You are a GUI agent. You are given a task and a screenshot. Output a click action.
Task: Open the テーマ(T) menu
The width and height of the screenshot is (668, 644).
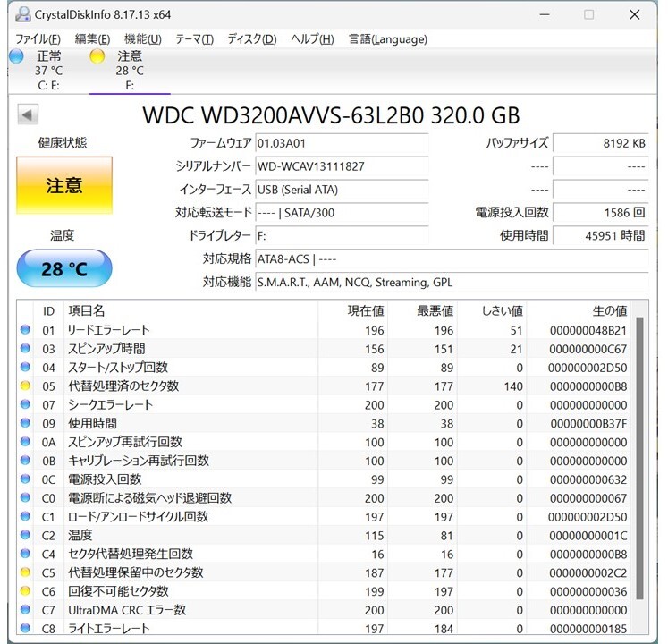click(194, 39)
